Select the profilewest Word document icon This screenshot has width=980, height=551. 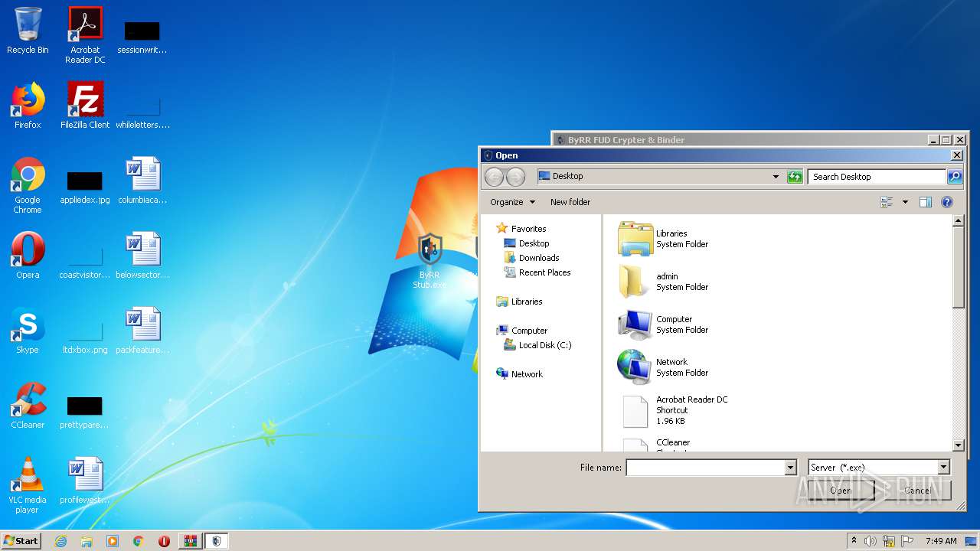pyautogui.click(x=85, y=481)
